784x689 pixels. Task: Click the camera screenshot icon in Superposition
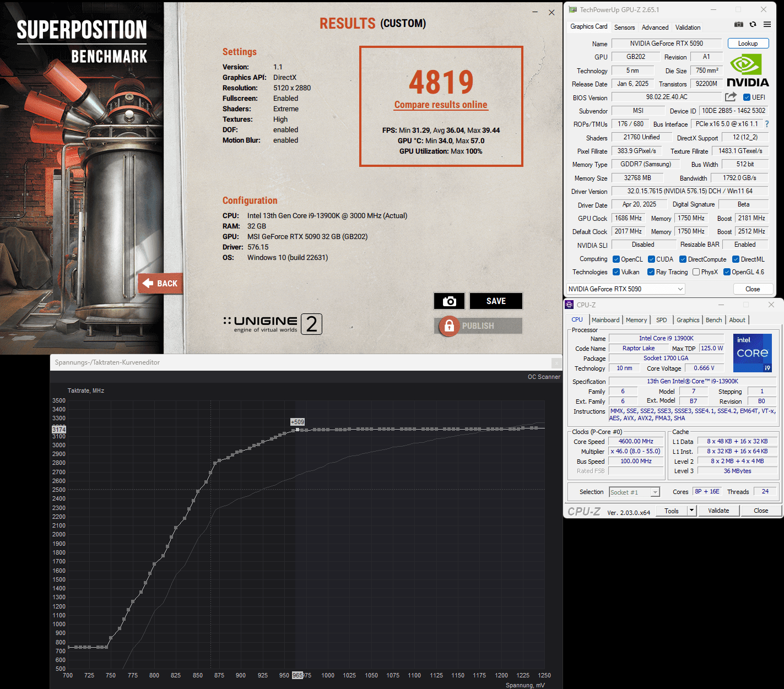(x=450, y=301)
